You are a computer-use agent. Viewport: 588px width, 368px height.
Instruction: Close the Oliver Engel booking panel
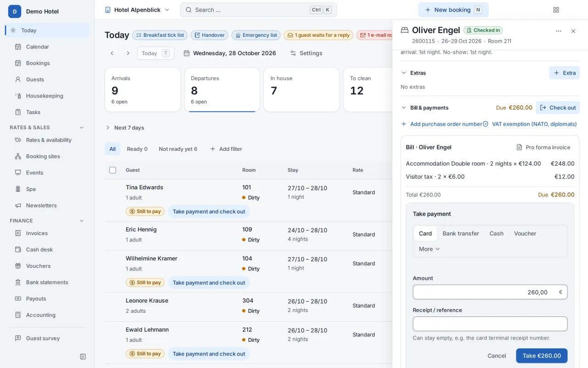[x=573, y=31]
